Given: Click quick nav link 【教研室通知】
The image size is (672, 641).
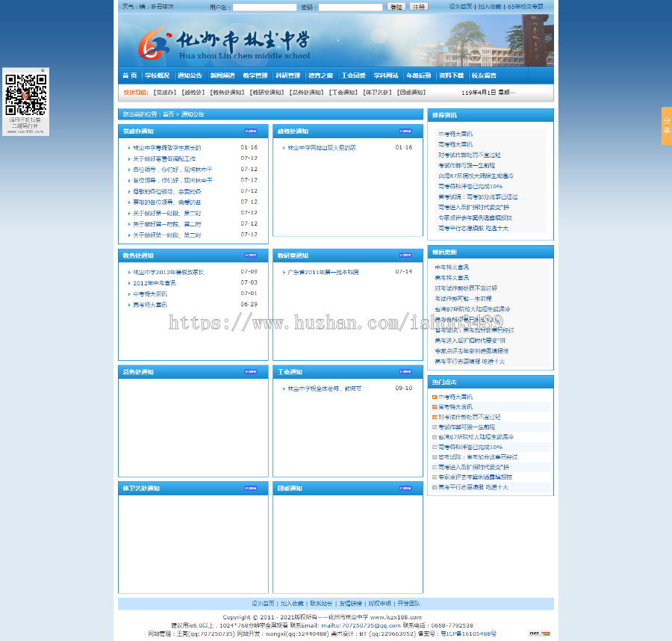Looking at the screenshot, I should click(x=267, y=93).
